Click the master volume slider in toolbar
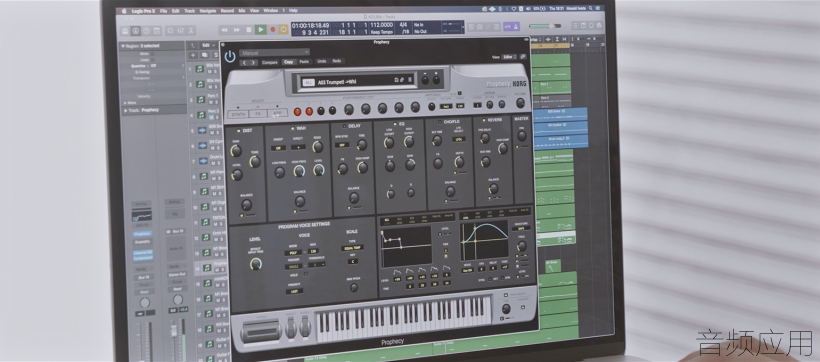Screen dimensions: 820x362 544,26
